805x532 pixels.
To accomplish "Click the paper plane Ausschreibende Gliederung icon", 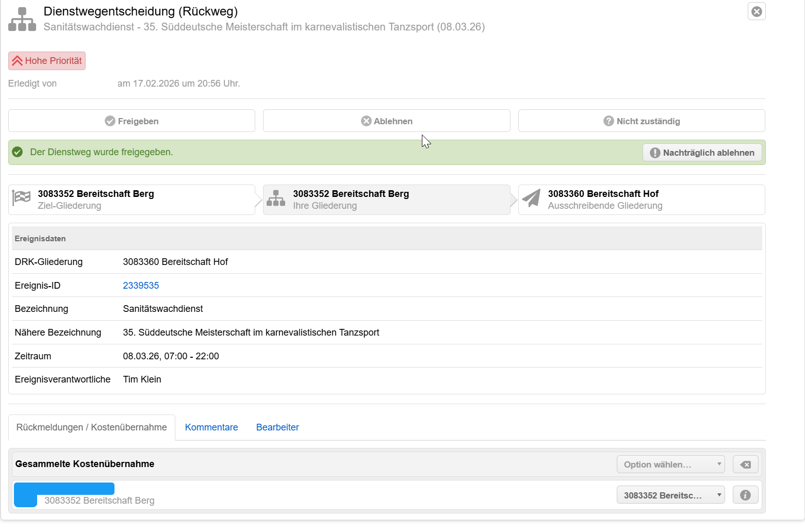I will pos(531,198).
